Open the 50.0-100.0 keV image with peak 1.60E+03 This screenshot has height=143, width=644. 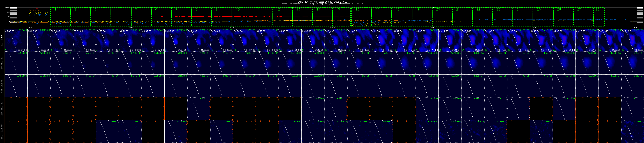[176, 131]
